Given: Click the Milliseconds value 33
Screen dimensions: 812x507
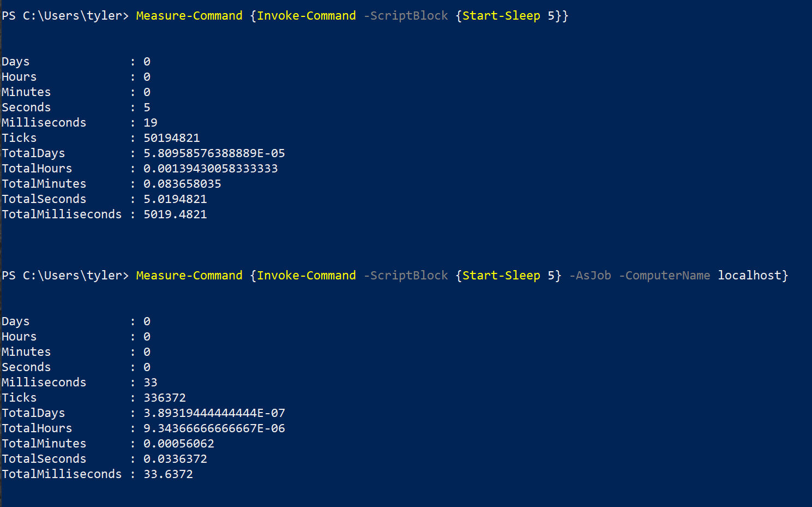Looking at the screenshot, I should [151, 383].
